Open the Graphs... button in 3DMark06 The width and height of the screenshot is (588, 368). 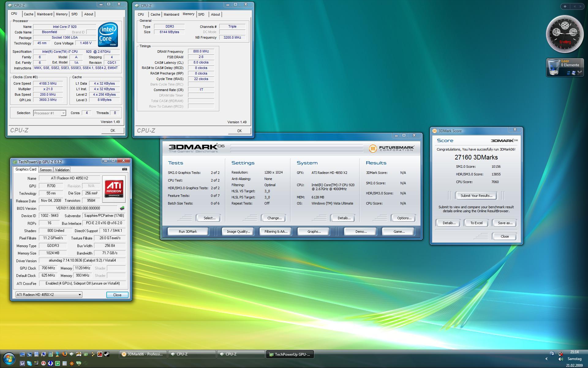tap(314, 232)
